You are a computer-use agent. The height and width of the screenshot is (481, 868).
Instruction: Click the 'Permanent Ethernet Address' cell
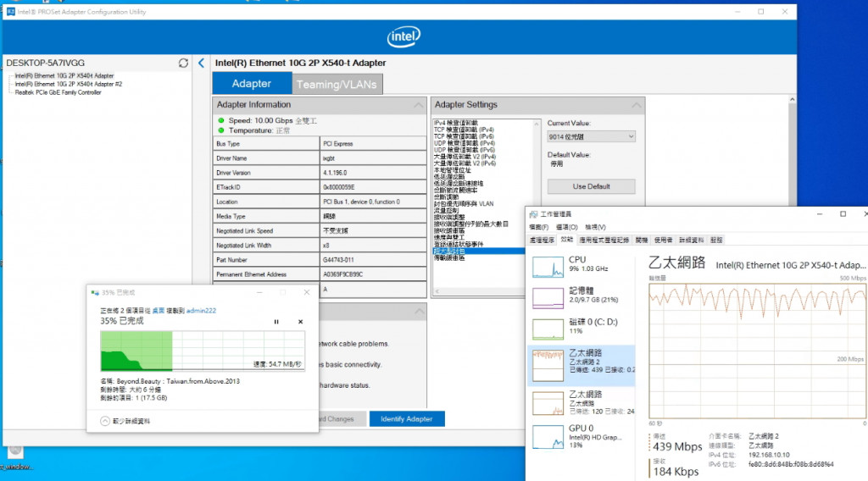(266, 274)
